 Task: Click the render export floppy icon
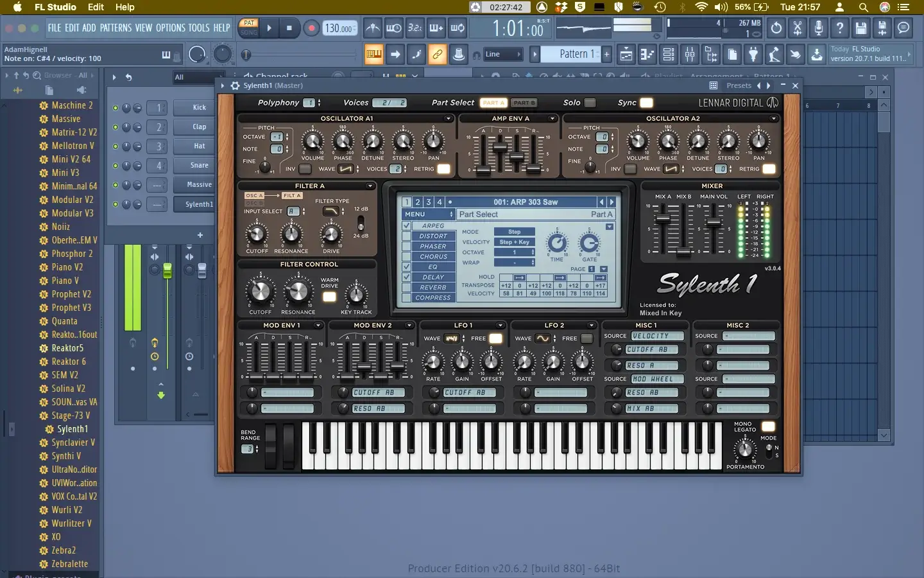882,28
